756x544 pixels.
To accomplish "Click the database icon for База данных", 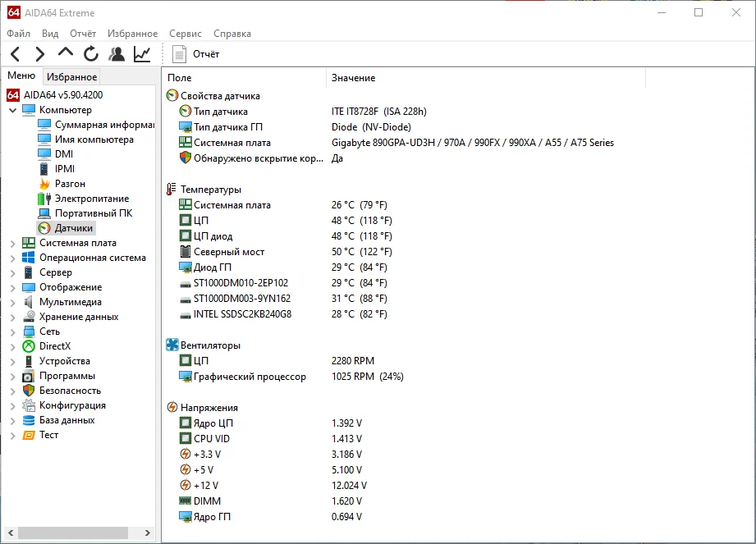I will click(29, 420).
